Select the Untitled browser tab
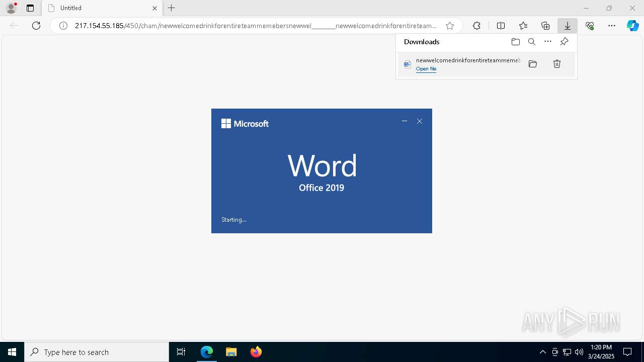The image size is (644, 362). click(102, 8)
